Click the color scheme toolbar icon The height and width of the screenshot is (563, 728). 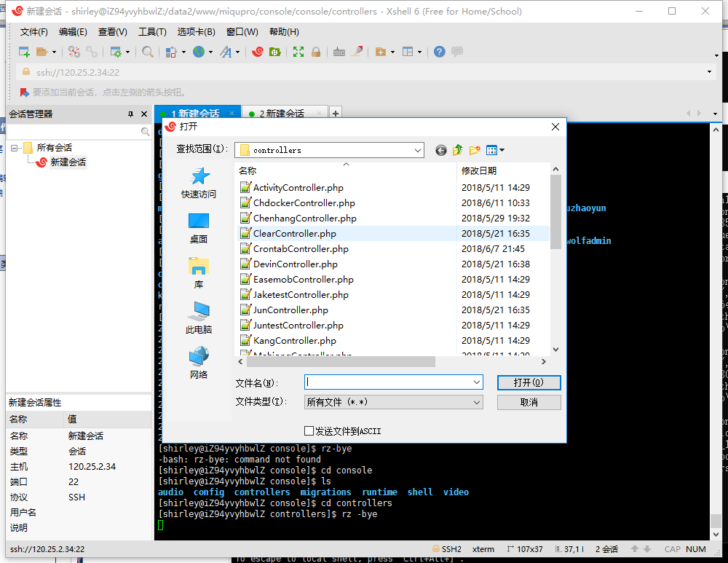[171, 52]
